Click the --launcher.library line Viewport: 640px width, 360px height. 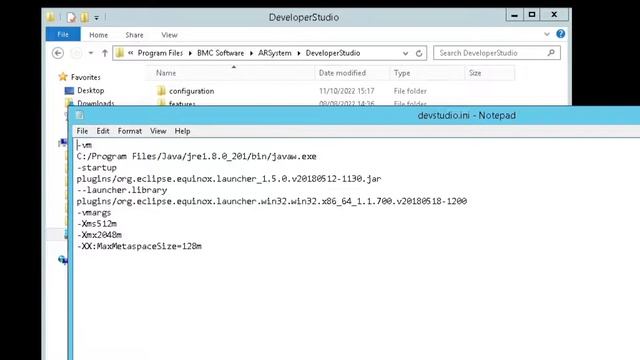[x=122, y=190]
